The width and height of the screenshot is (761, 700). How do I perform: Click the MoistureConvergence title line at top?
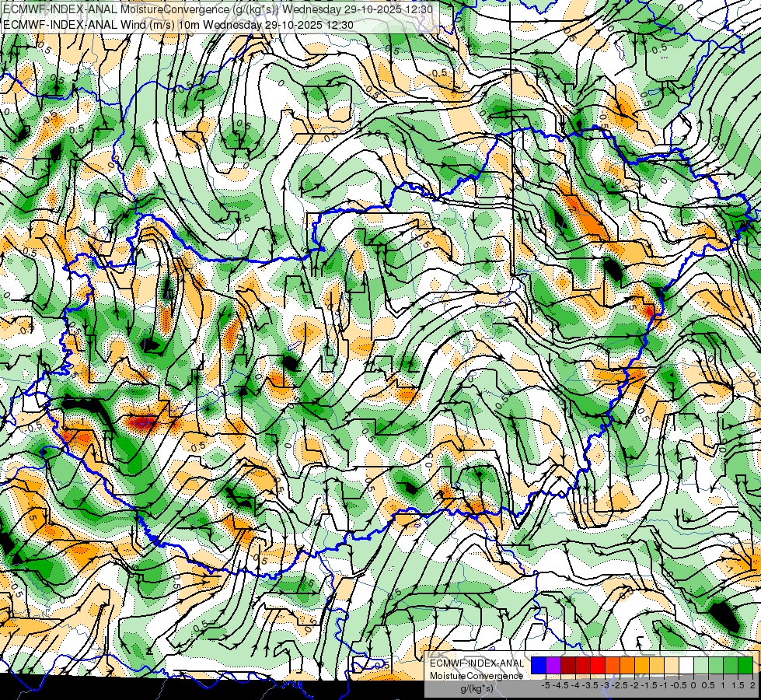pos(218,9)
